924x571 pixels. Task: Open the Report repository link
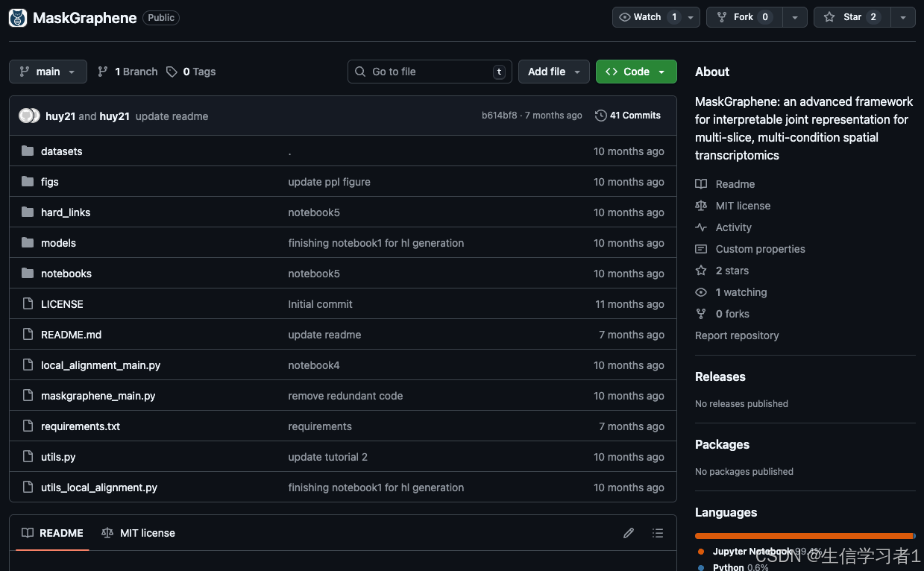pos(737,335)
